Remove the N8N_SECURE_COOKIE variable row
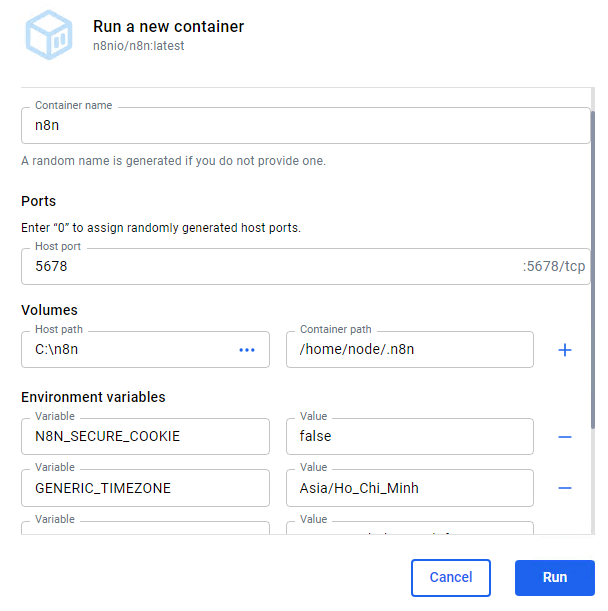Screen dimensions: 608x611 click(x=564, y=437)
